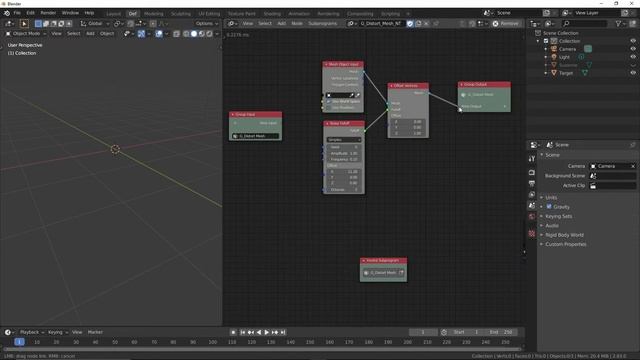
Task: Switch to the Shading workspace tab
Action: (x=272, y=13)
